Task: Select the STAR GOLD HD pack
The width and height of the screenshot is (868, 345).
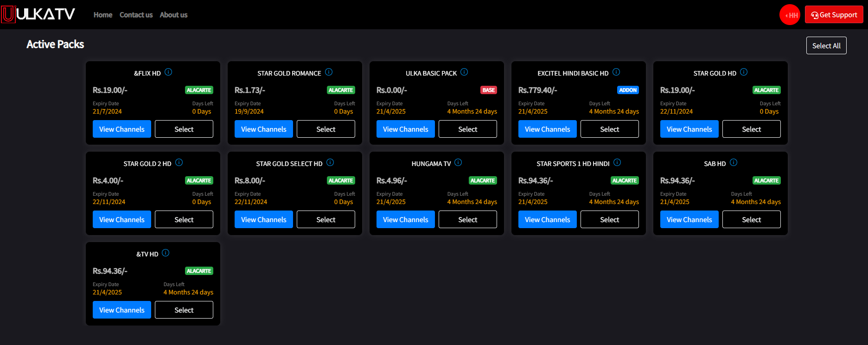Action: 752,129
